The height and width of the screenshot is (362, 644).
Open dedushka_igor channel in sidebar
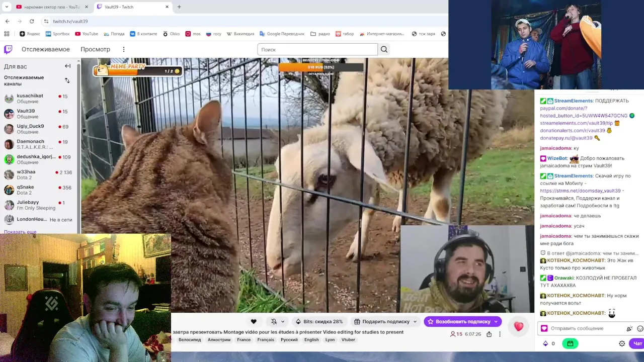(x=39, y=159)
